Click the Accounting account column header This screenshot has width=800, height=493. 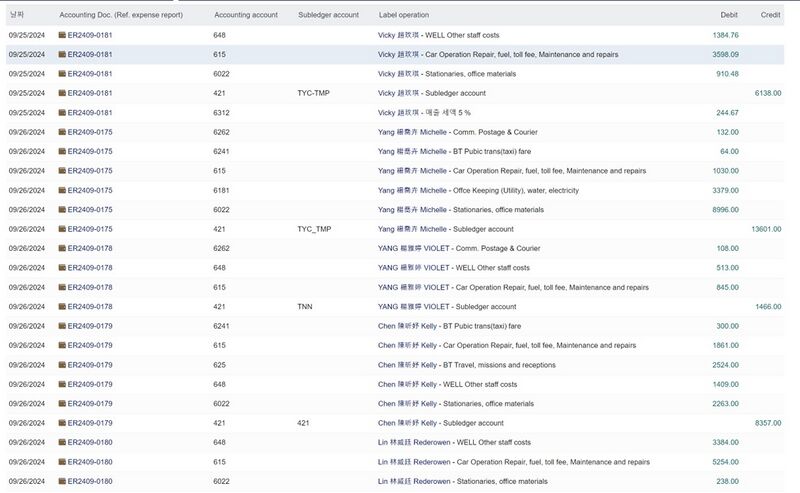pyautogui.click(x=247, y=16)
